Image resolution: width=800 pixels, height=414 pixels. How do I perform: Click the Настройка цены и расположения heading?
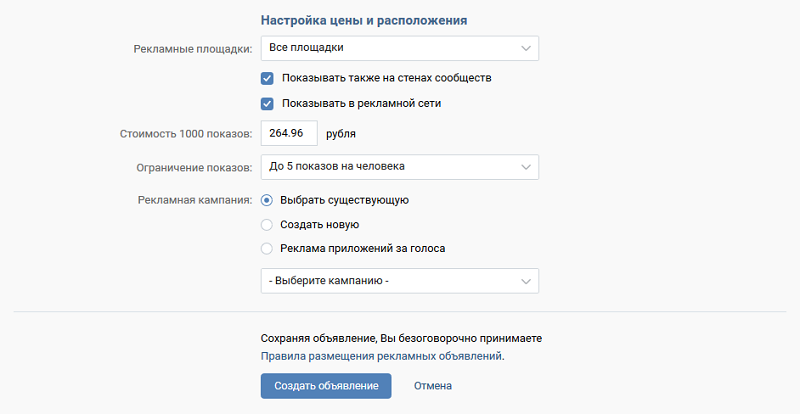point(364,20)
